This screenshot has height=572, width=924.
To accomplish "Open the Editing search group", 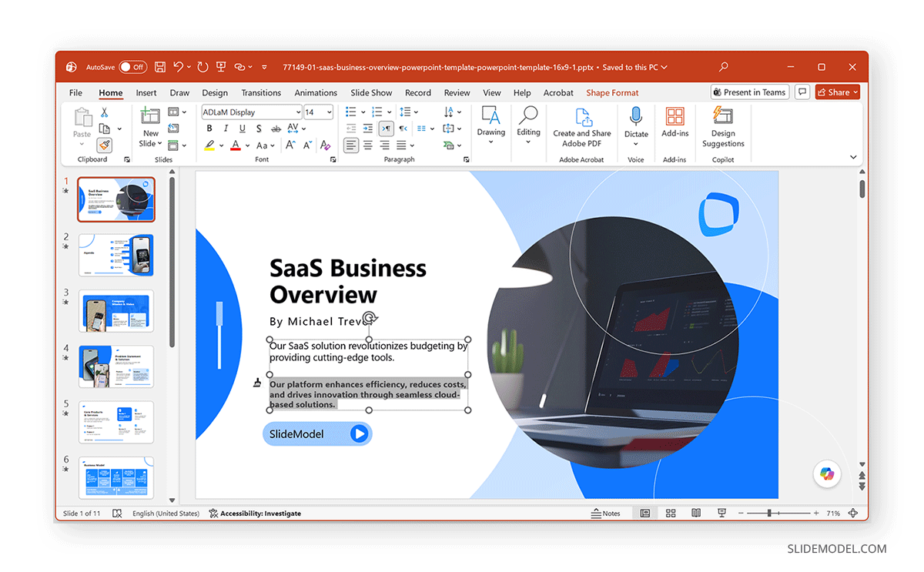I will coord(528,126).
